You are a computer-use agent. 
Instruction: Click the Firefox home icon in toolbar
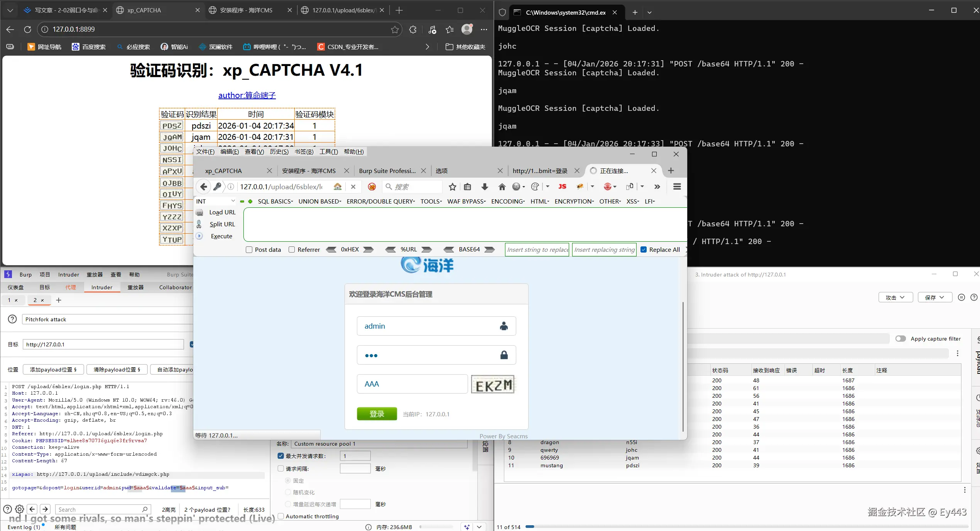502,187
